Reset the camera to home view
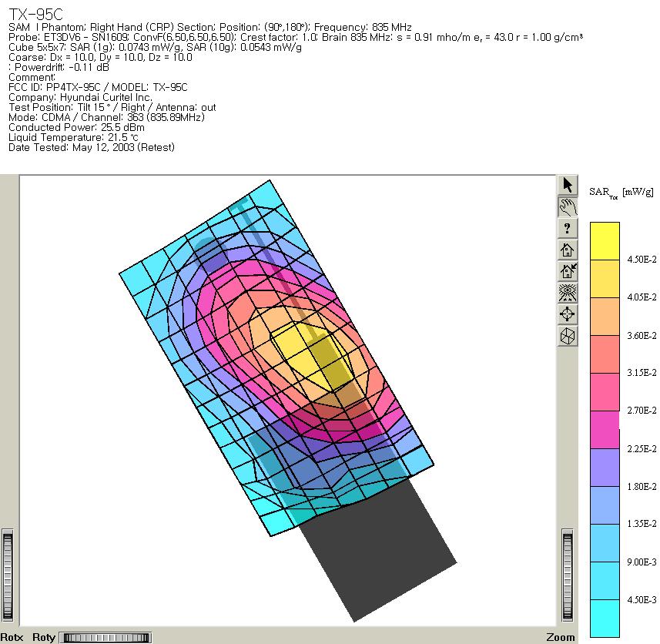 tap(568, 250)
